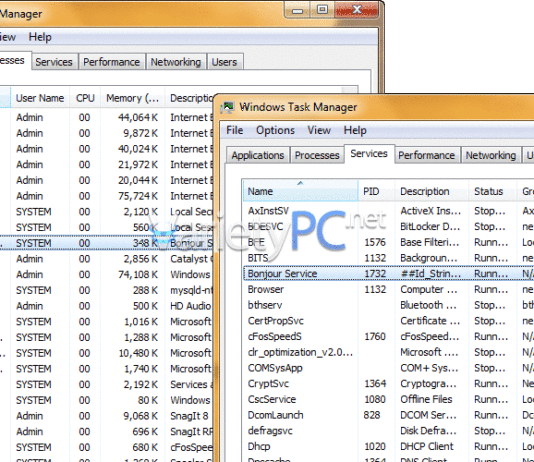Image resolution: width=534 pixels, height=462 pixels.
Task: Click PID 1732 of Bonjour Service
Action: (375, 274)
